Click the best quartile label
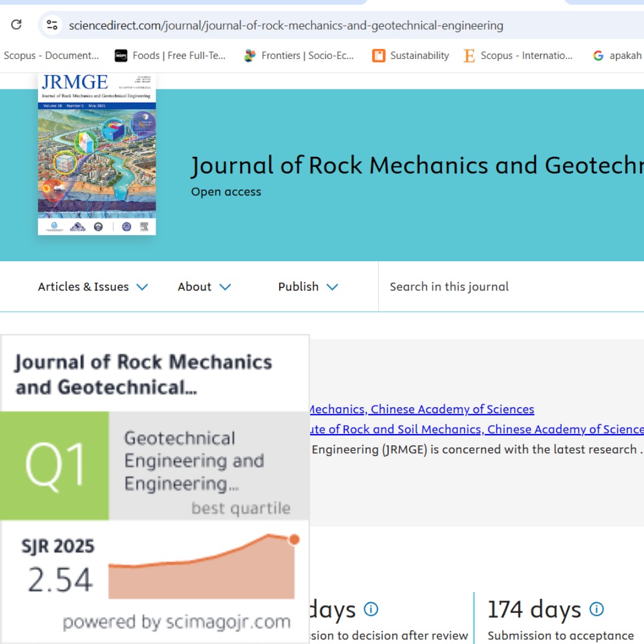The height and width of the screenshot is (644, 644). [x=241, y=508]
